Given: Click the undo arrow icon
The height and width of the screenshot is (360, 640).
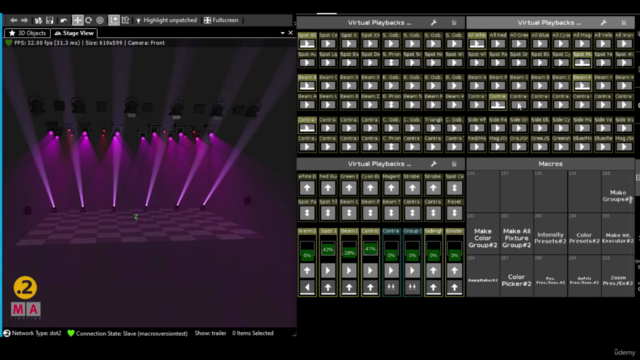Looking at the screenshot, I should (64, 20).
